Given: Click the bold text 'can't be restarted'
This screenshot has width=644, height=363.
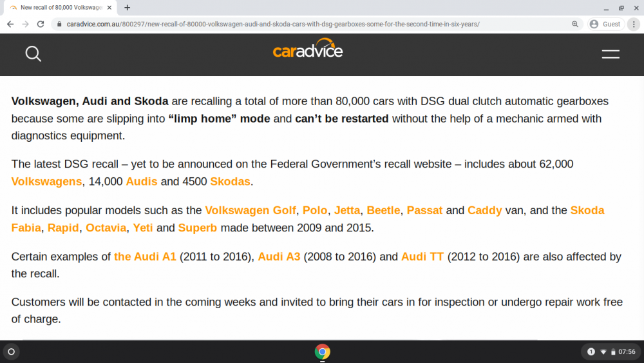Looking at the screenshot, I should [342, 119].
